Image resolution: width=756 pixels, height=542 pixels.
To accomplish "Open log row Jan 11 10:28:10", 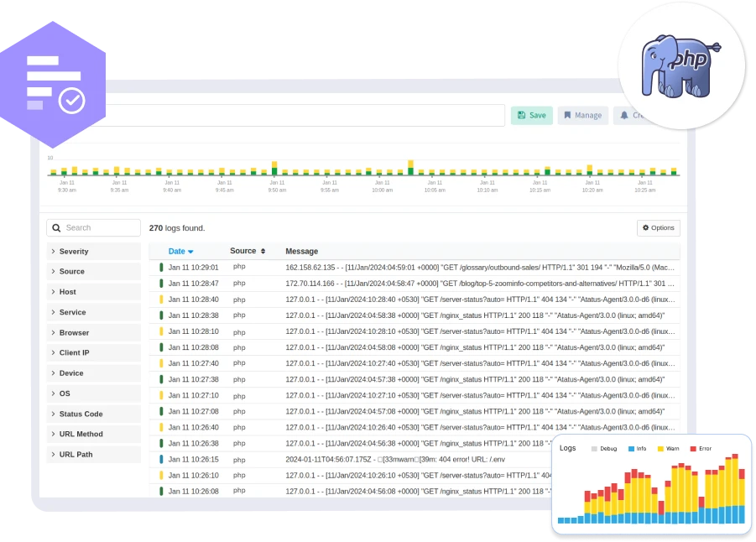I will point(414,331).
